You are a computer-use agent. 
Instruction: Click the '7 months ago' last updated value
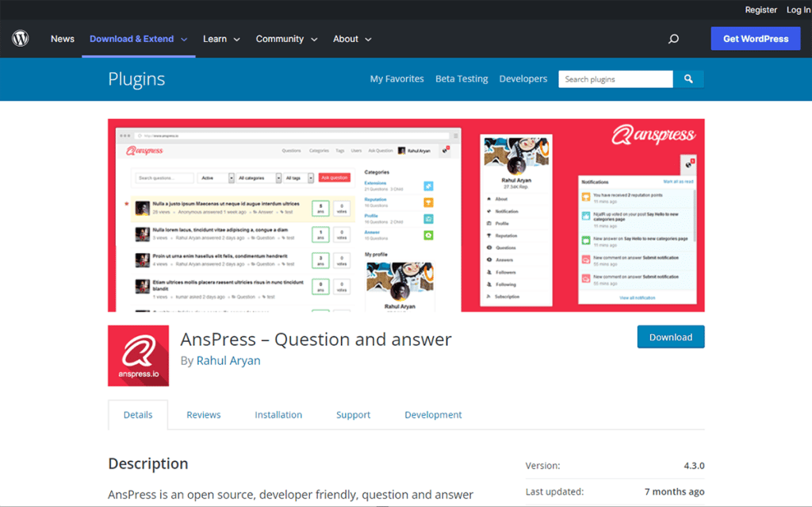click(x=674, y=491)
